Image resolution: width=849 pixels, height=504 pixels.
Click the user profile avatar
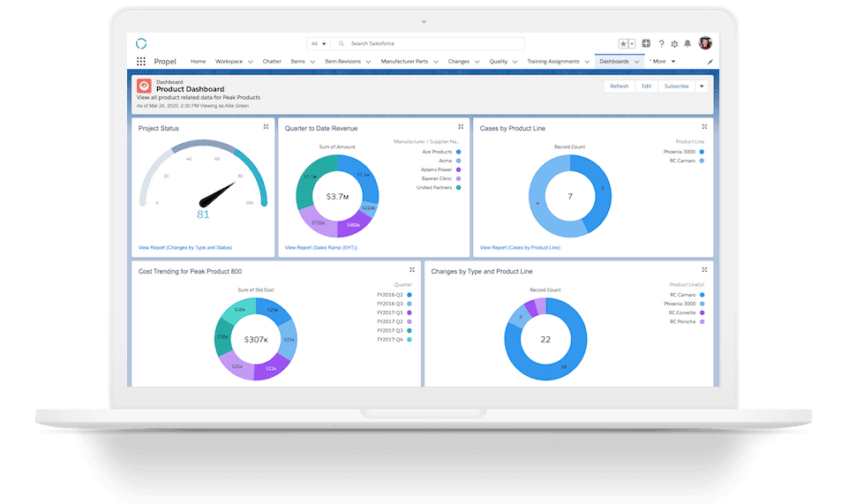point(704,43)
